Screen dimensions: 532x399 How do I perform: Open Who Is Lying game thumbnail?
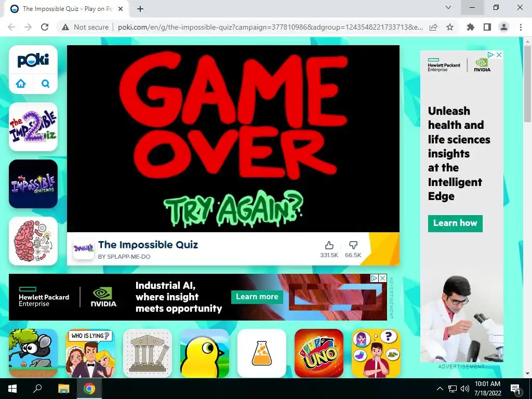click(x=90, y=353)
